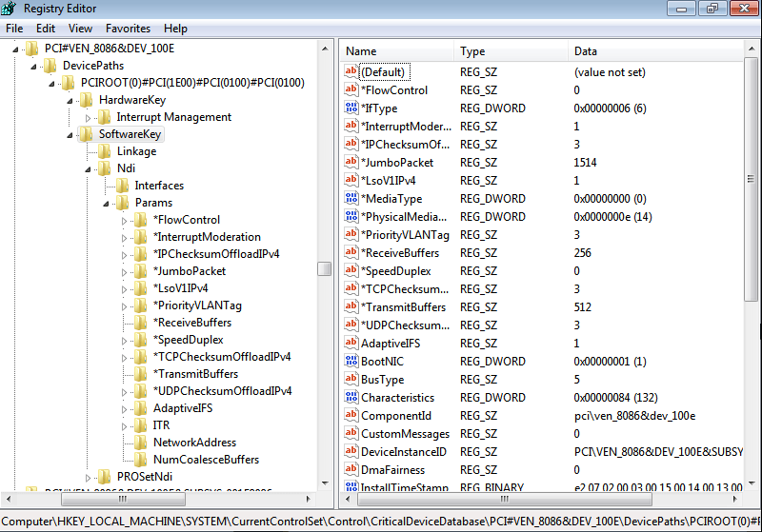Click the folder icon for NetworkAddress key
This screenshot has height=532, width=762.
[x=141, y=443]
